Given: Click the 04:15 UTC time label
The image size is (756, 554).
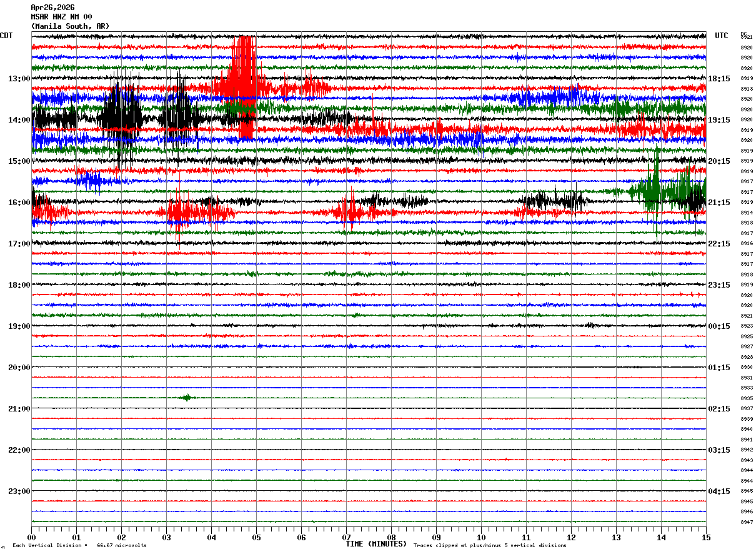Looking at the screenshot, I should coord(719,491).
